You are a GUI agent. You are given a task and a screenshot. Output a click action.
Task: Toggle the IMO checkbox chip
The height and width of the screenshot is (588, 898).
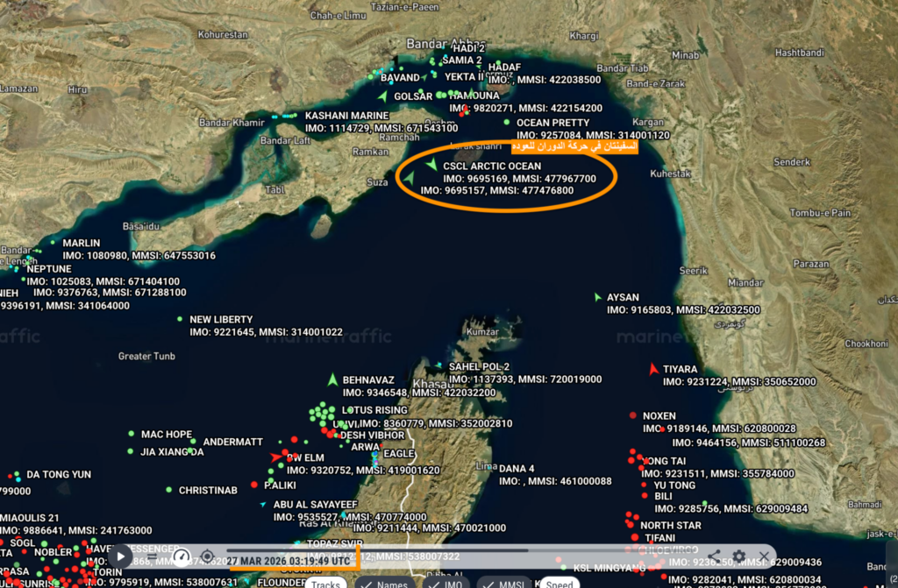pyautogui.click(x=446, y=583)
